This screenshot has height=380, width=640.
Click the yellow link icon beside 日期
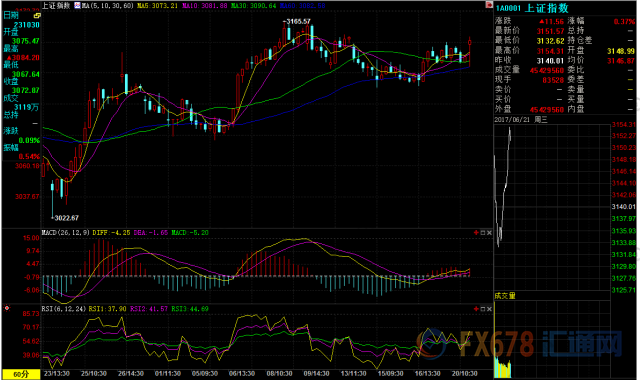37,16
